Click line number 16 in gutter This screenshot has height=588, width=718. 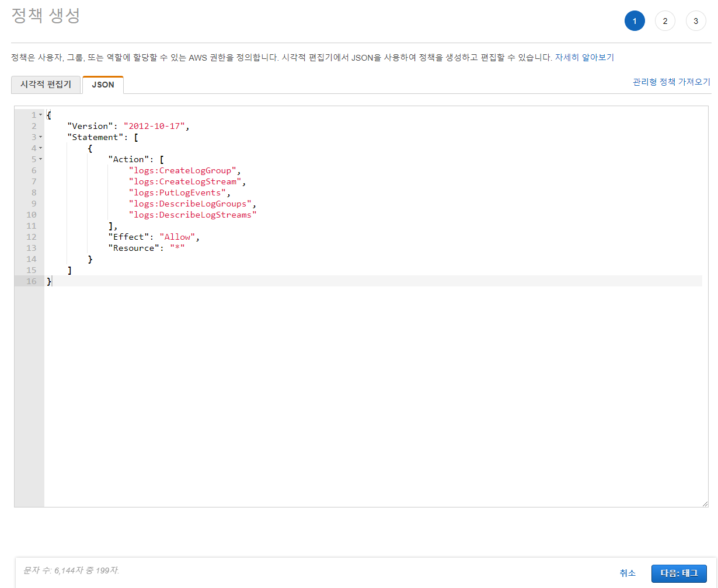(x=31, y=281)
